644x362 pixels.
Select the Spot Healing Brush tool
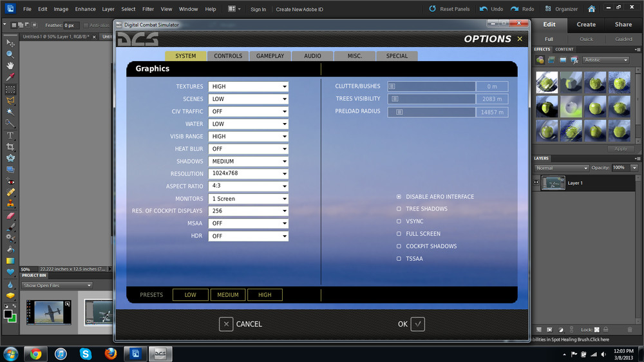[x=10, y=193]
